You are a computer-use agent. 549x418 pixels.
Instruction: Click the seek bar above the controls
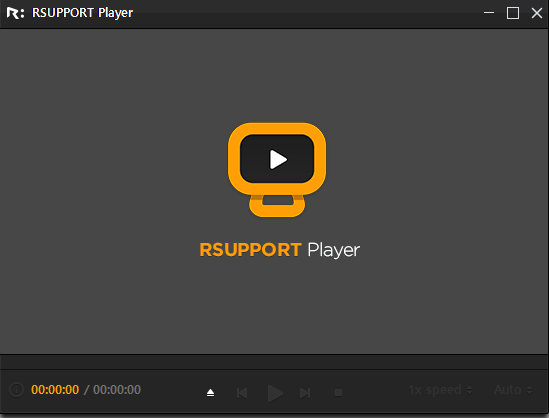tap(274, 362)
